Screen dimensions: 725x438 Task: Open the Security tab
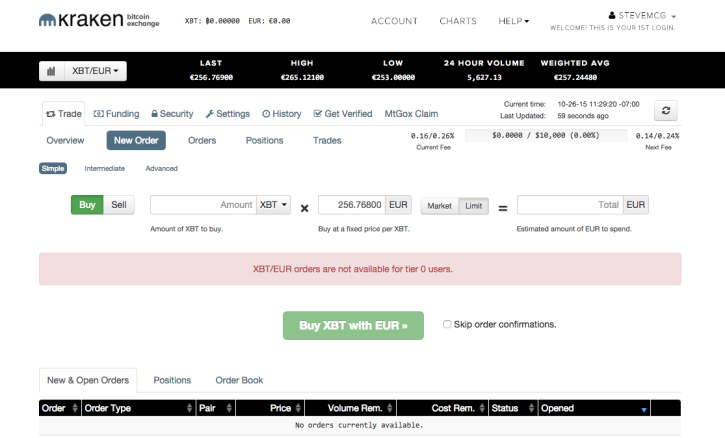click(172, 114)
